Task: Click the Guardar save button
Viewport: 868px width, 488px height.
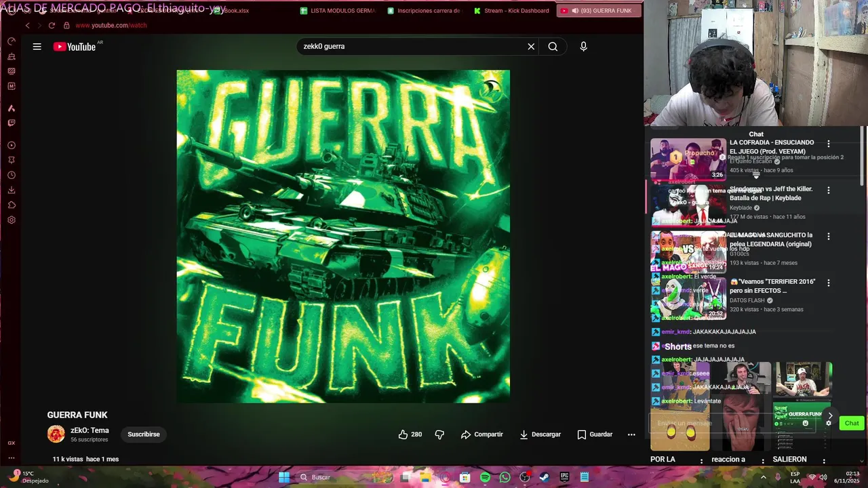Action: click(x=595, y=434)
